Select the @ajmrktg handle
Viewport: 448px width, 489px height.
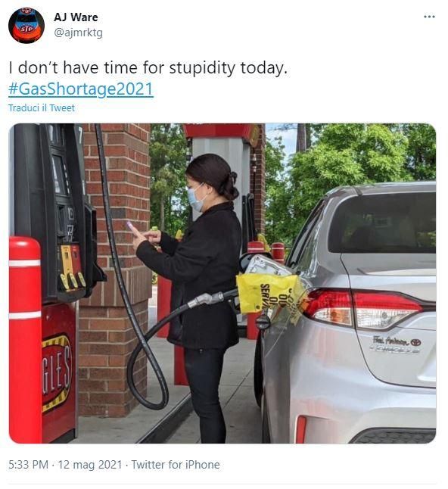pos(78,33)
